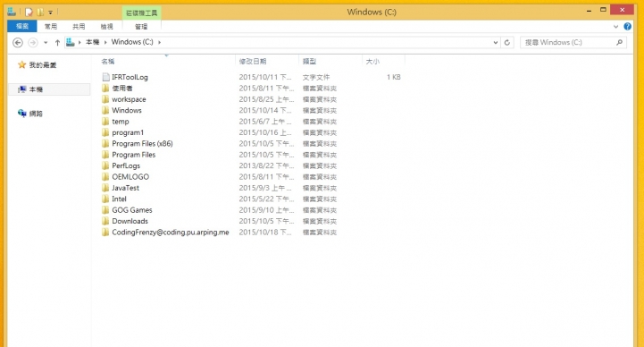Click the IFRToolLog file name
Screen dimensions: 644x347
click(x=130, y=77)
